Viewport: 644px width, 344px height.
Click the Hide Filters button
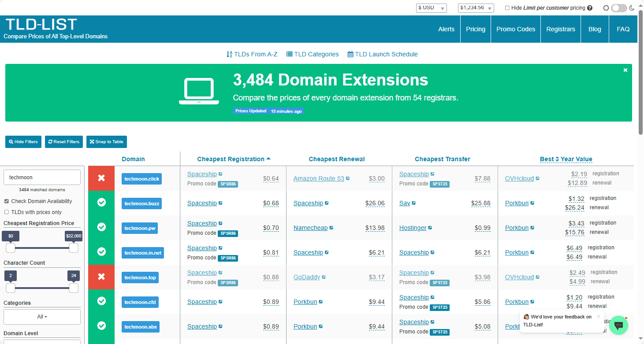(x=23, y=142)
